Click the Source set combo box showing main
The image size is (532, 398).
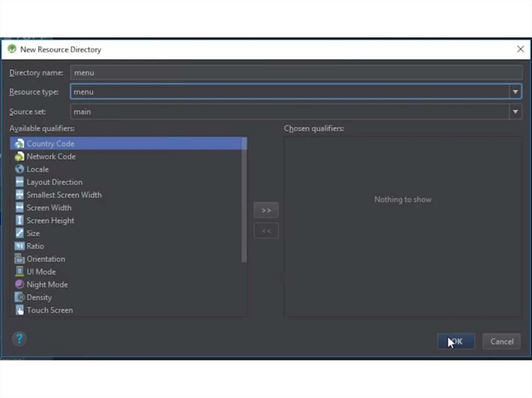[x=296, y=112]
